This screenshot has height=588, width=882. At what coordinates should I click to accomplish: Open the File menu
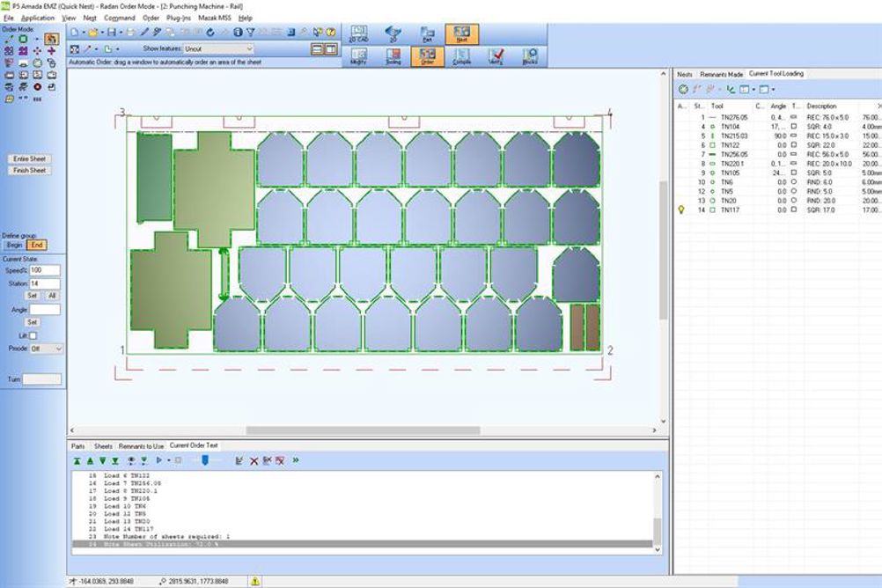9,18
